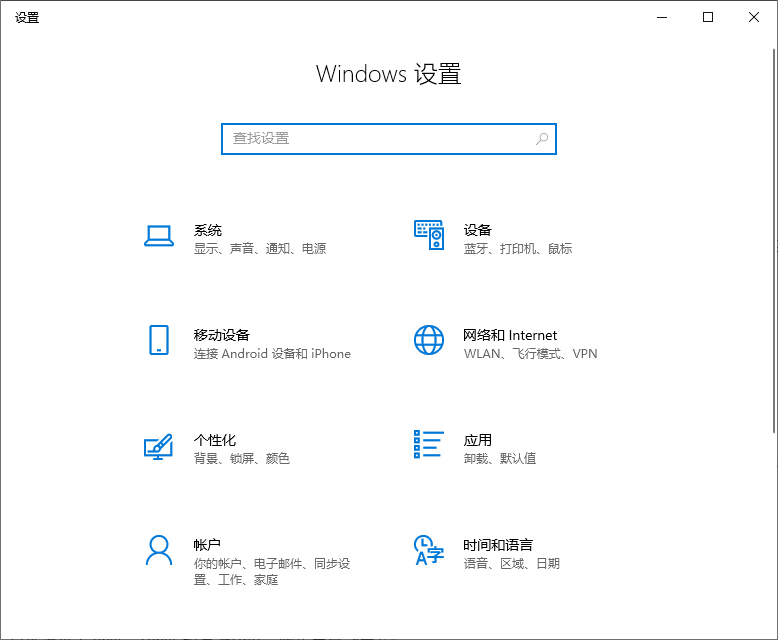Click the globe icon for 网络和 Internet
Viewport: 778px width, 640px height.
tap(428, 340)
